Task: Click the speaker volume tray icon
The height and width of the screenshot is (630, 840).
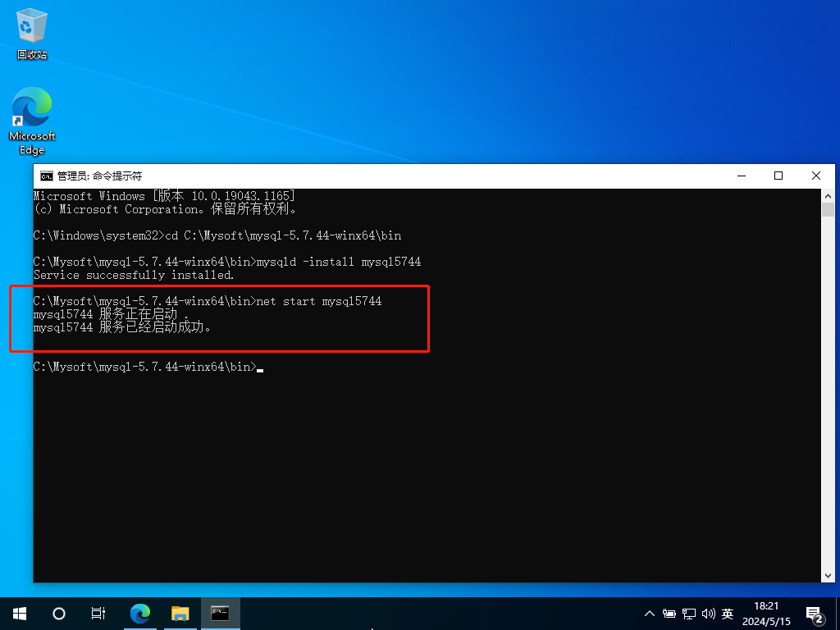Action: click(x=708, y=613)
